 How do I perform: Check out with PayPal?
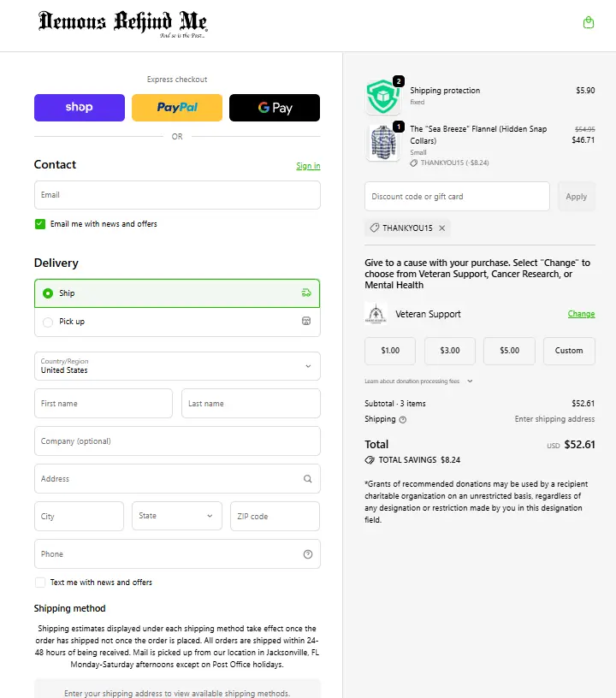(177, 108)
